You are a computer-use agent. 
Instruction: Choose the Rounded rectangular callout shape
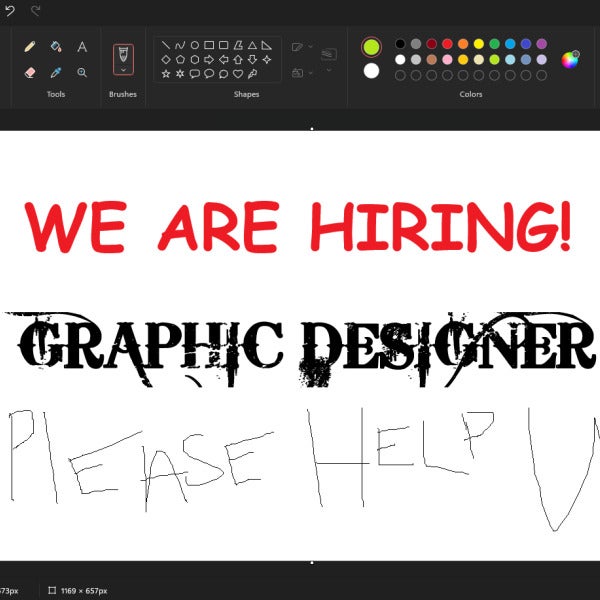195,73
